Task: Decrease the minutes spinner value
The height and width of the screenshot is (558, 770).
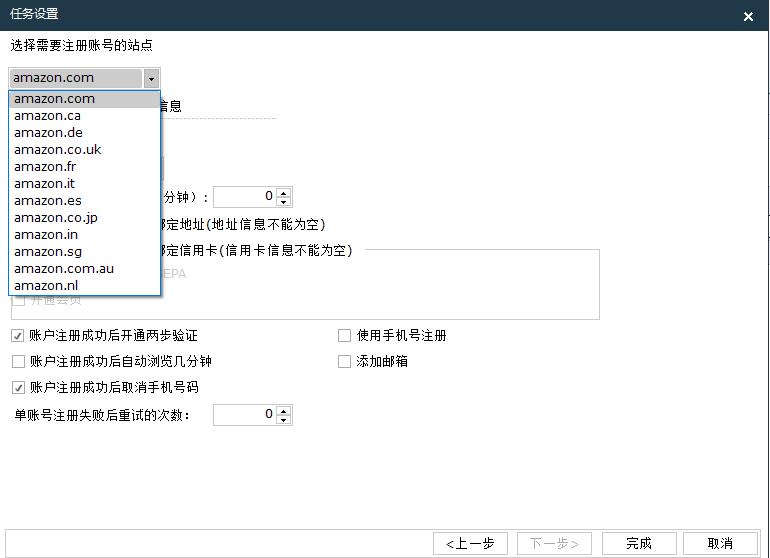Action: tap(284, 201)
